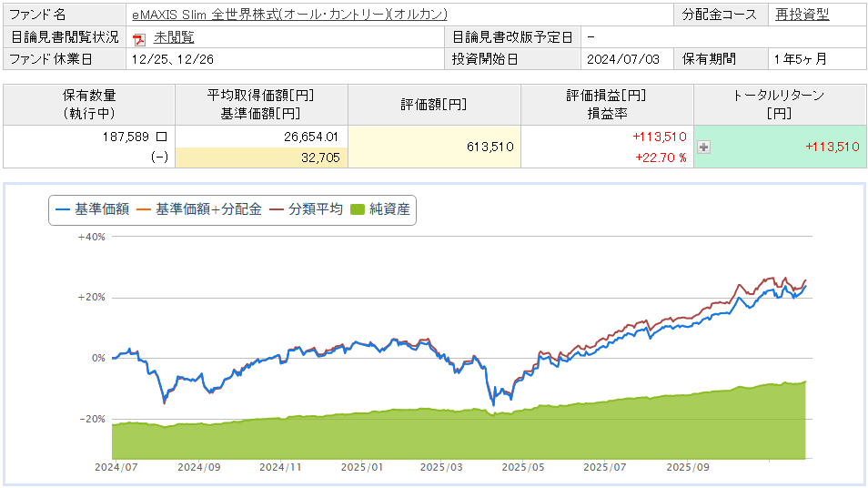The height and width of the screenshot is (488, 868).
Task: Toggle the 基準価額 legend series
Action: coord(92,208)
